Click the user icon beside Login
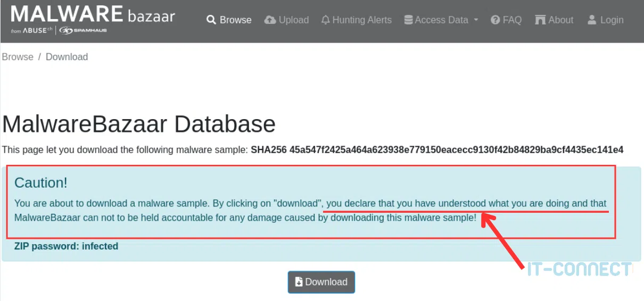 click(592, 20)
